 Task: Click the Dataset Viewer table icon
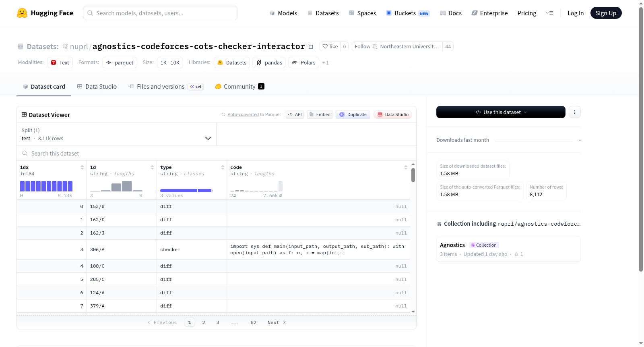(x=24, y=115)
